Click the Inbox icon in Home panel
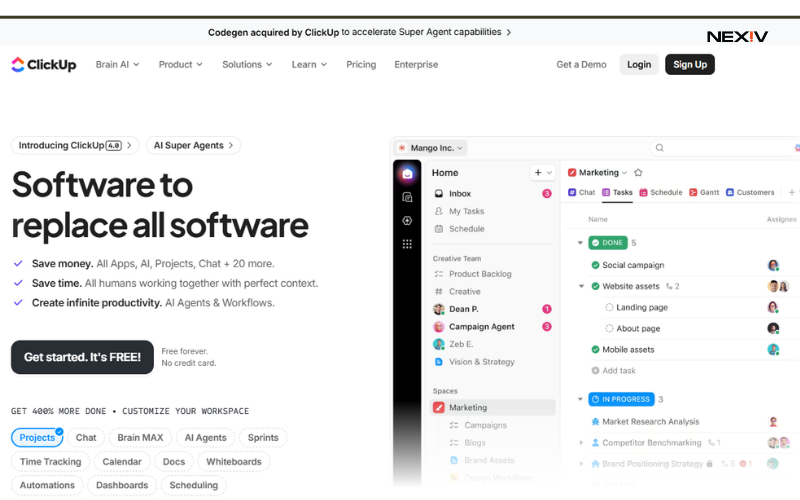The width and height of the screenshot is (800, 500). click(439, 194)
